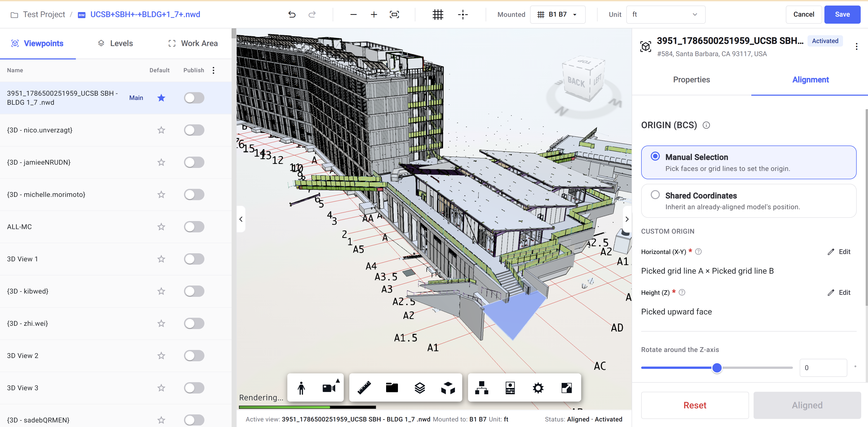Toggle publish for {3D - zhi.wei}
The height and width of the screenshot is (427, 868).
click(194, 323)
